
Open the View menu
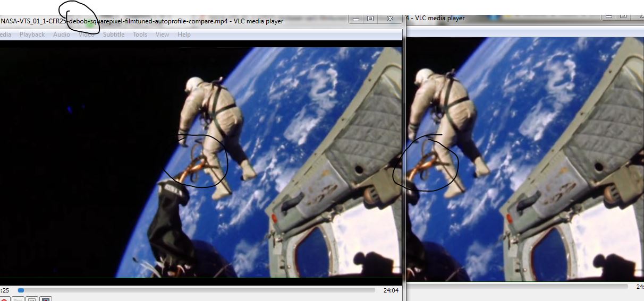tap(162, 35)
